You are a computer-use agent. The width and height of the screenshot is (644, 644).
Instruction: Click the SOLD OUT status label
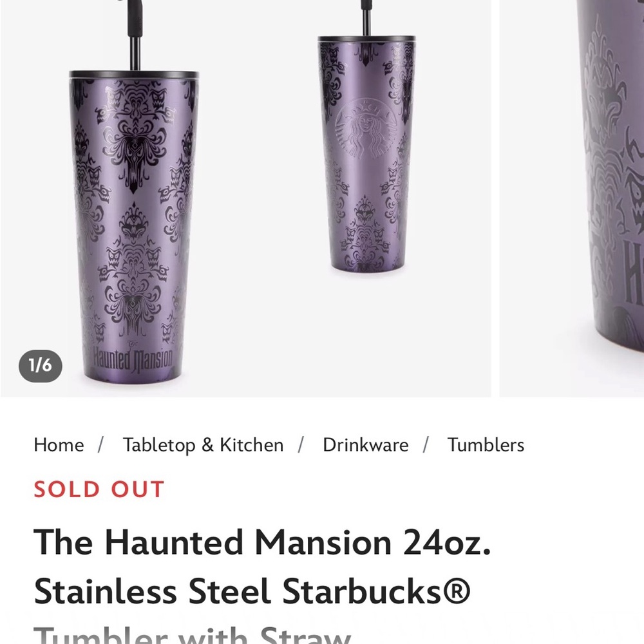point(98,489)
